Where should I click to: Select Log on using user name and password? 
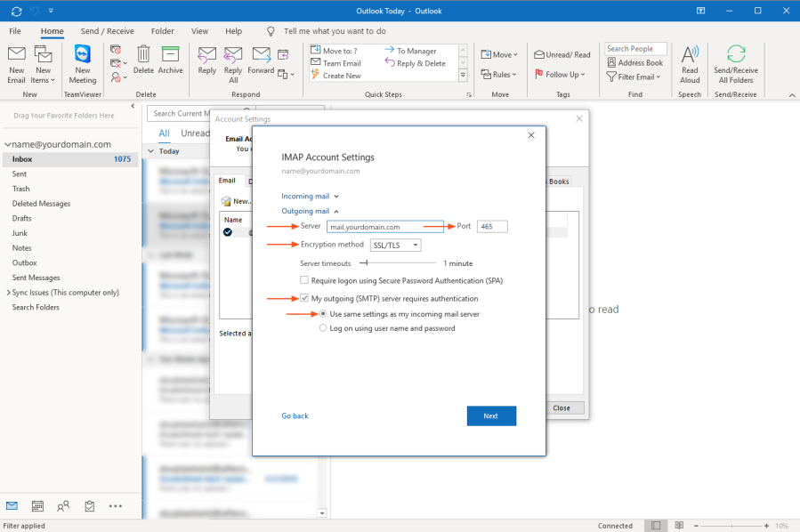tap(323, 328)
